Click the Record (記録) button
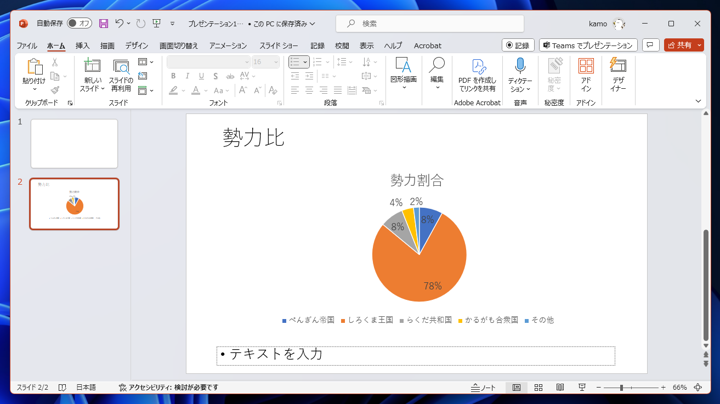 tap(518, 45)
